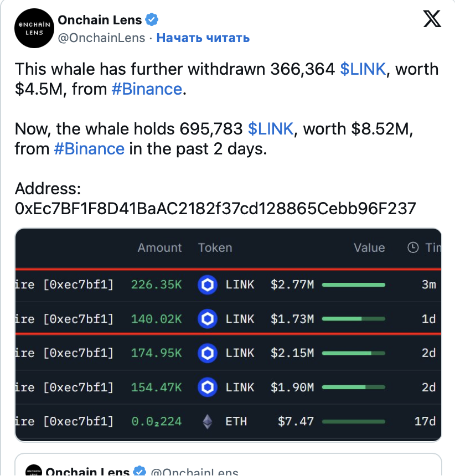Click the Amount column header
Image resolution: width=455 pixels, height=476 pixels.
pyautogui.click(x=159, y=248)
